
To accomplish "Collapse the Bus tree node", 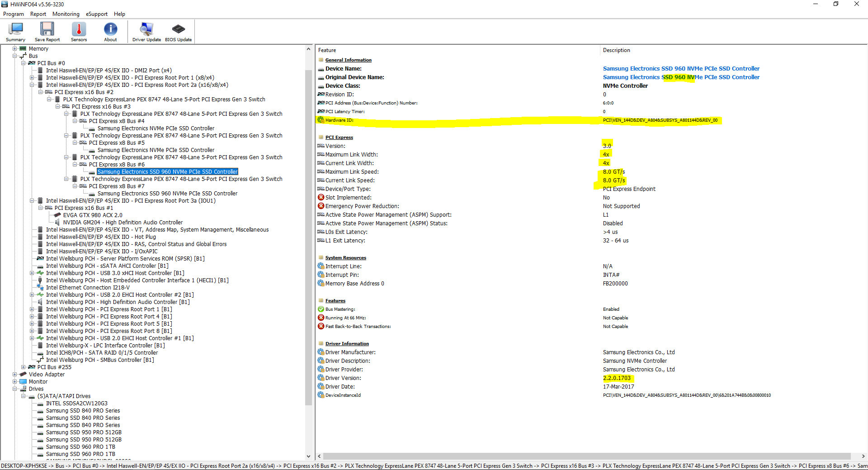I will pyautogui.click(x=15, y=56).
